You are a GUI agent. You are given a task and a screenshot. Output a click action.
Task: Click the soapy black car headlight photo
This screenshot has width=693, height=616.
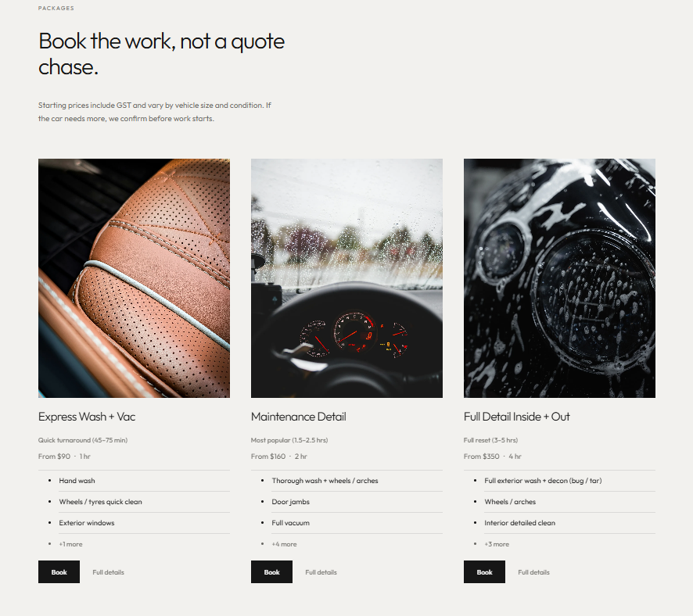(x=559, y=278)
